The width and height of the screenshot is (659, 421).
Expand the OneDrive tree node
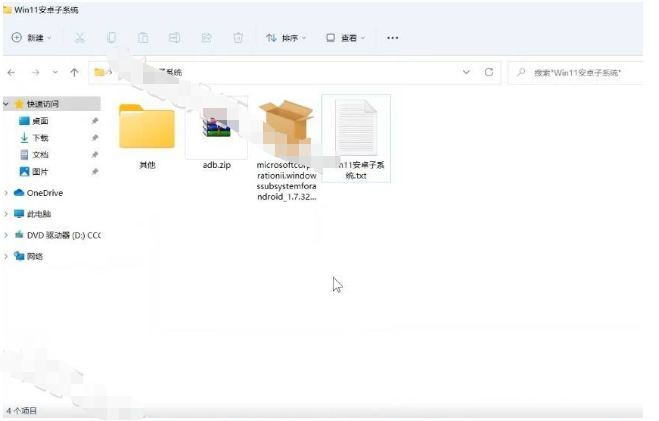pos(7,193)
